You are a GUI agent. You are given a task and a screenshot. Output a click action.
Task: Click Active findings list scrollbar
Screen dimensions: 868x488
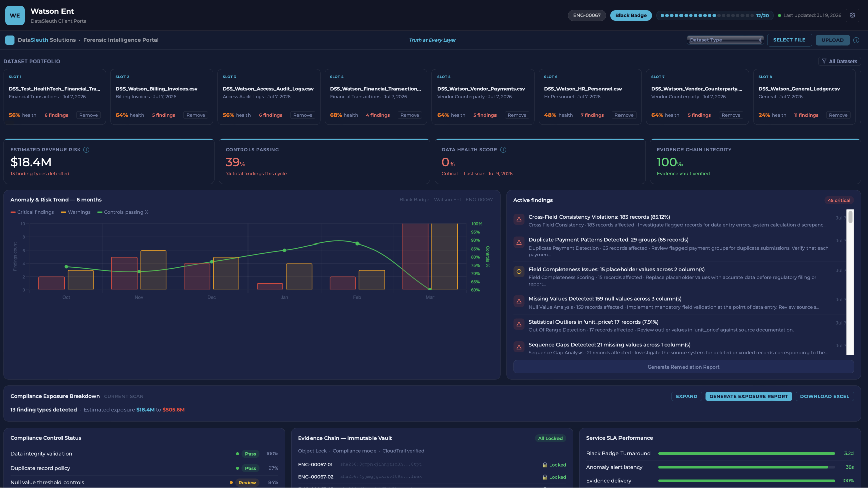[x=850, y=217]
